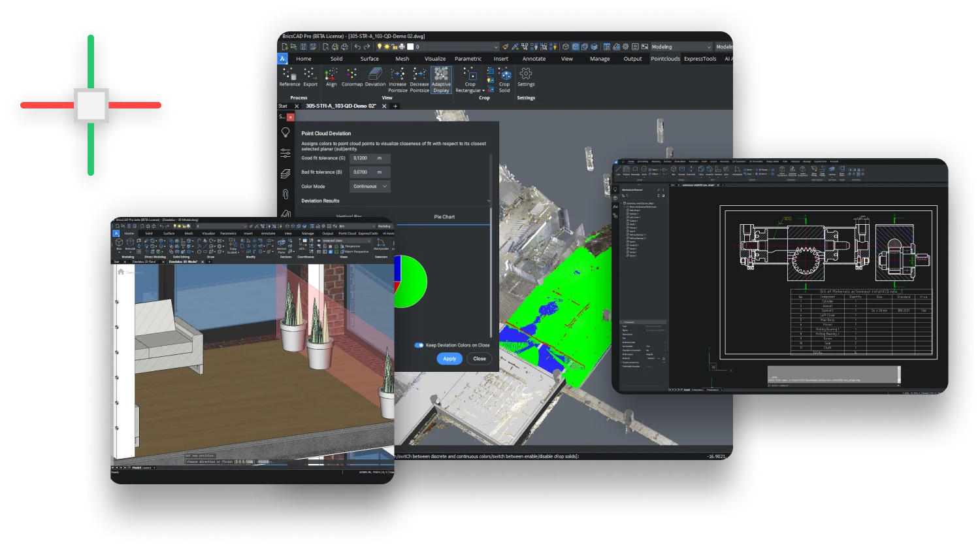Click the fx parameters icon in mechanical window sidebar

615,207
